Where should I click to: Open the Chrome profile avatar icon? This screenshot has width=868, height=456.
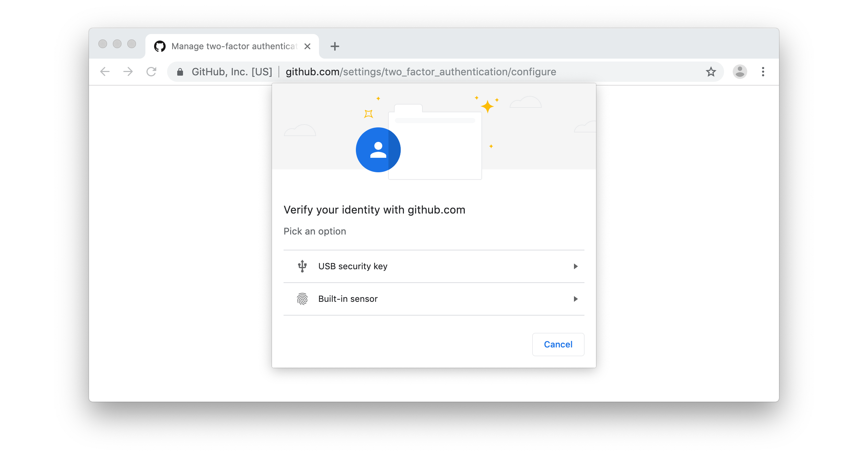coord(740,72)
